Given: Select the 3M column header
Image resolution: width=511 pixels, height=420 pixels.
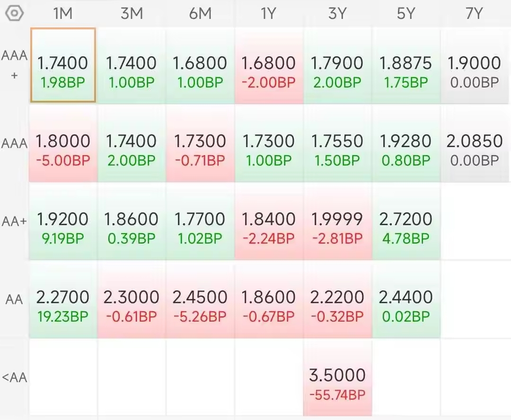Looking at the screenshot, I should click(132, 14).
